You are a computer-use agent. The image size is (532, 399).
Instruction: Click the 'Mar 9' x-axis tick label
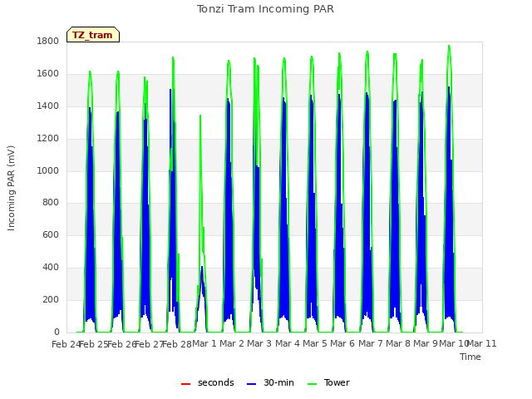(426, 343)
